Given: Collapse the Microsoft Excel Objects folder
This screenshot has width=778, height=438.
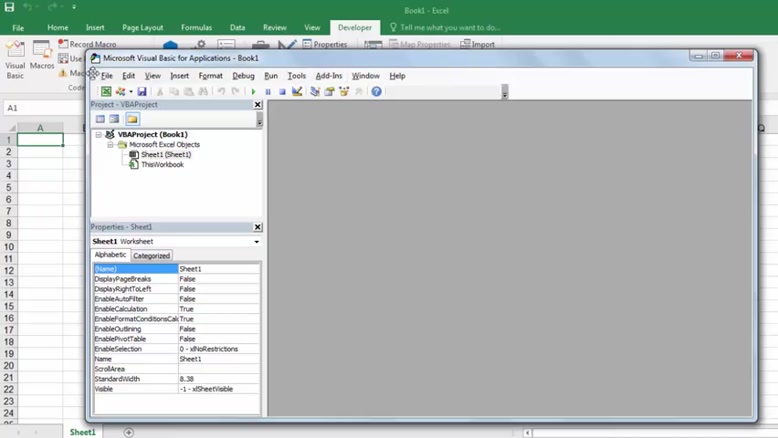Looking at the screenshot, I should pos(111,145).
